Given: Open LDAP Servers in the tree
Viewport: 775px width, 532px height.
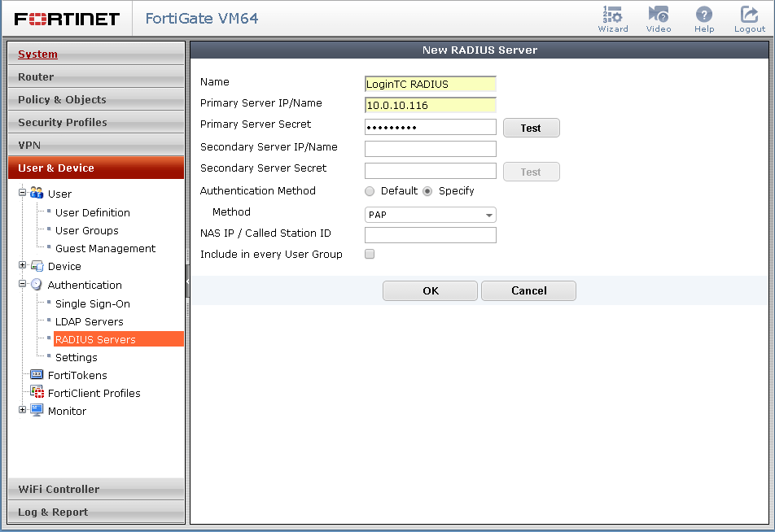Looking at the screenshot, I should point(89,321).
